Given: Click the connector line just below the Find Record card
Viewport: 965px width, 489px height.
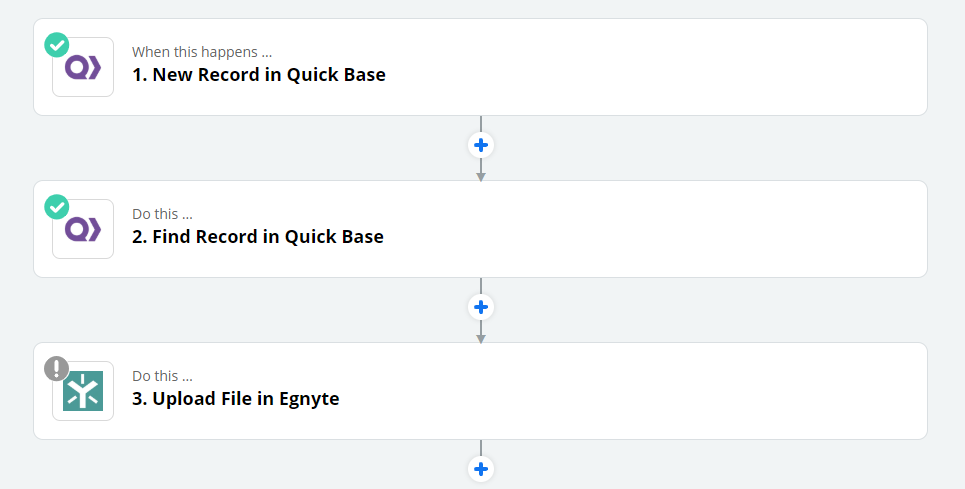Looking at the screenshot, I should point(481,286).
